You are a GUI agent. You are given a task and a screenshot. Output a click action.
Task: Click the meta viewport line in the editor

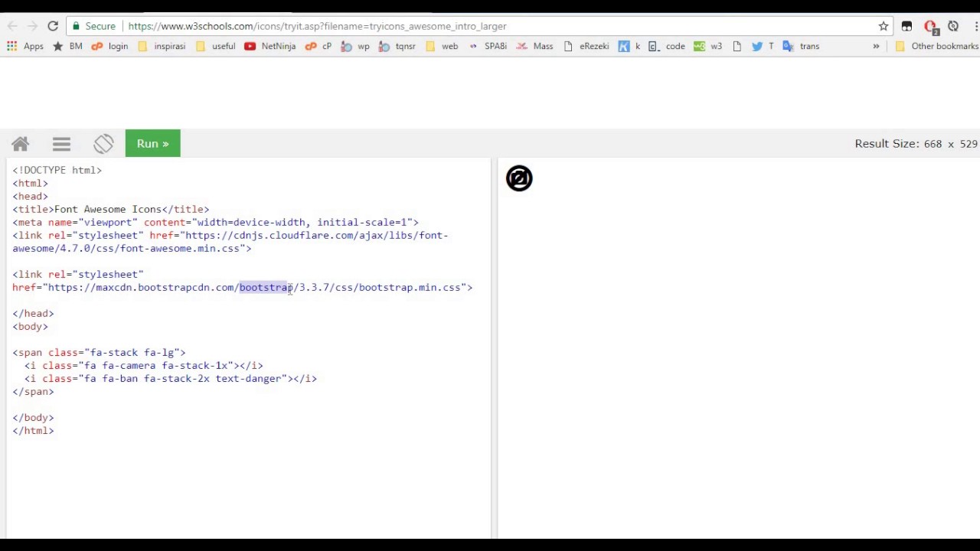coord(215,222)
